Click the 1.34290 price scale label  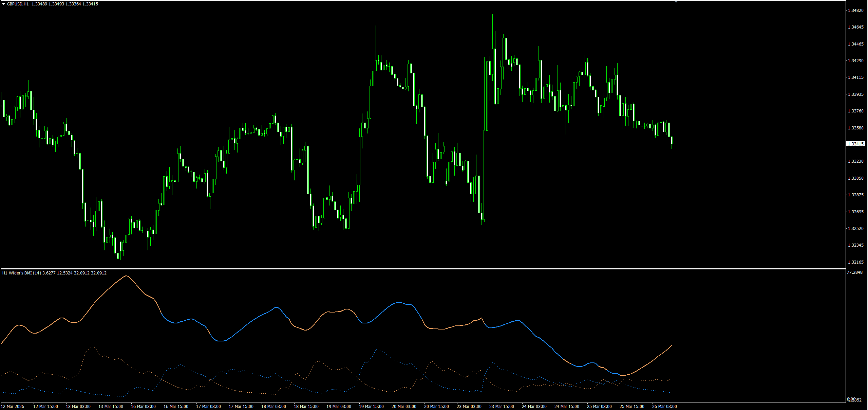[x=855, y=61]
